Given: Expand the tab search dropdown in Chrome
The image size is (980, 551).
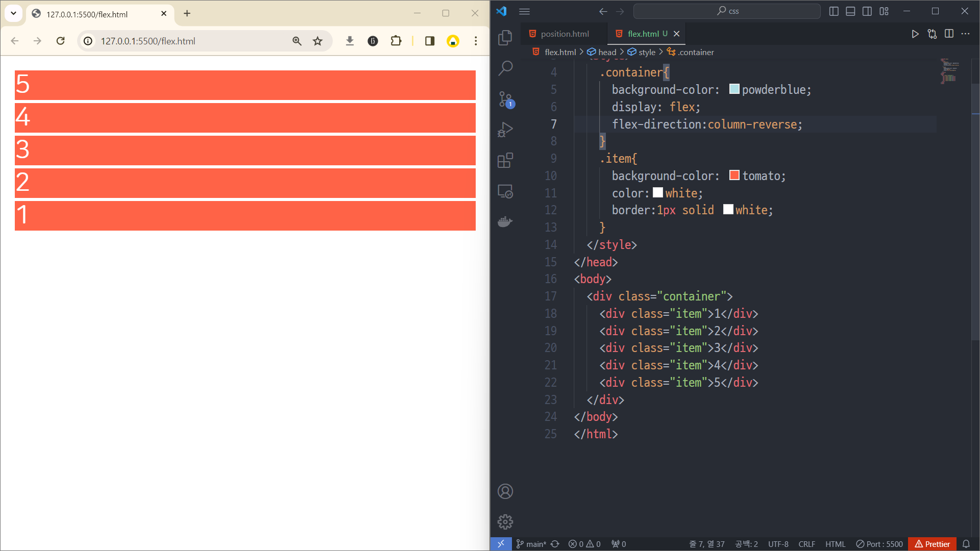Looking at the screenshot, I should 14,14.
